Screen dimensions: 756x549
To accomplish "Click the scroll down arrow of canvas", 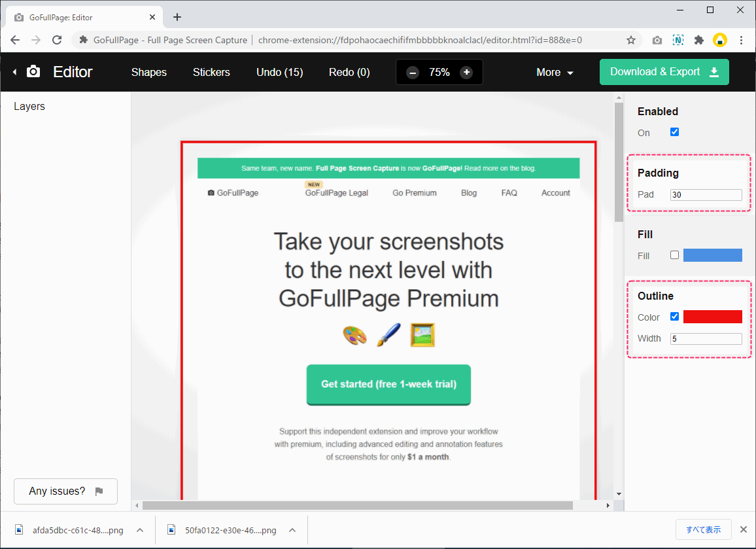I will coord(619,494).
